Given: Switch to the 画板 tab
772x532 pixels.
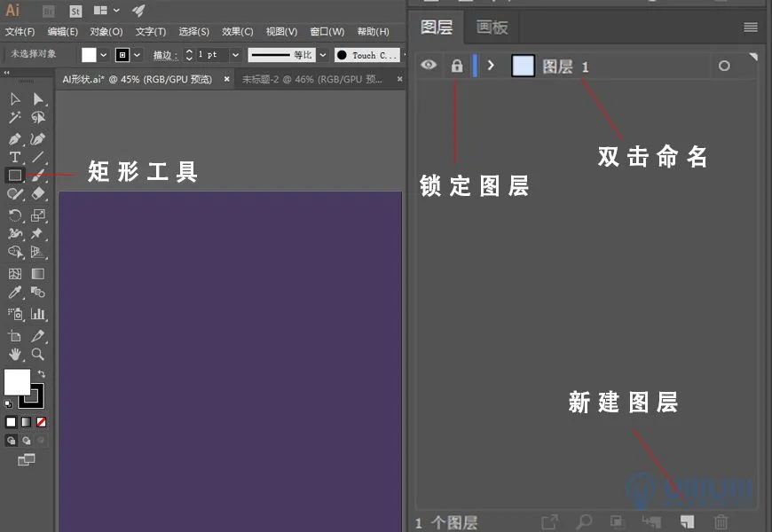Looking at the screenshot, I should tap(492, 27).
